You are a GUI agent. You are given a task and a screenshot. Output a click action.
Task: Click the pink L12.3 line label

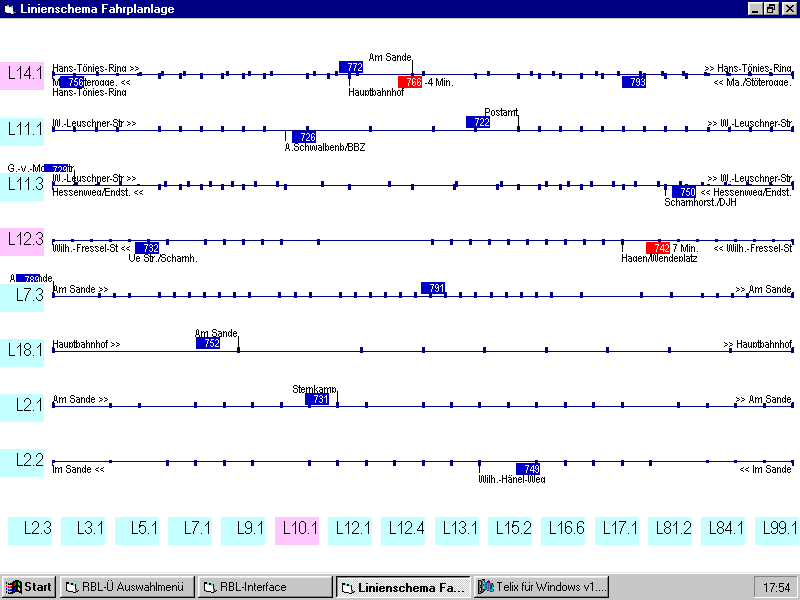point(25,239)
